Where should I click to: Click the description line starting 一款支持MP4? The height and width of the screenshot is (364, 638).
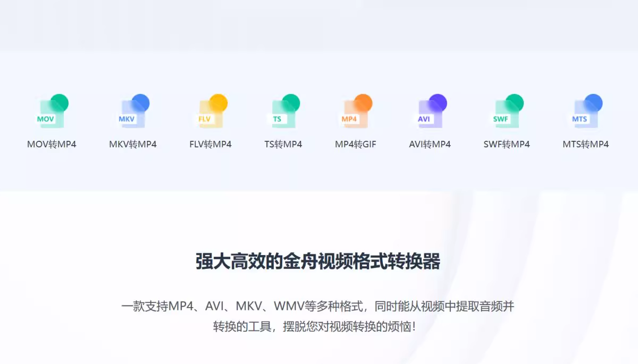318,306
